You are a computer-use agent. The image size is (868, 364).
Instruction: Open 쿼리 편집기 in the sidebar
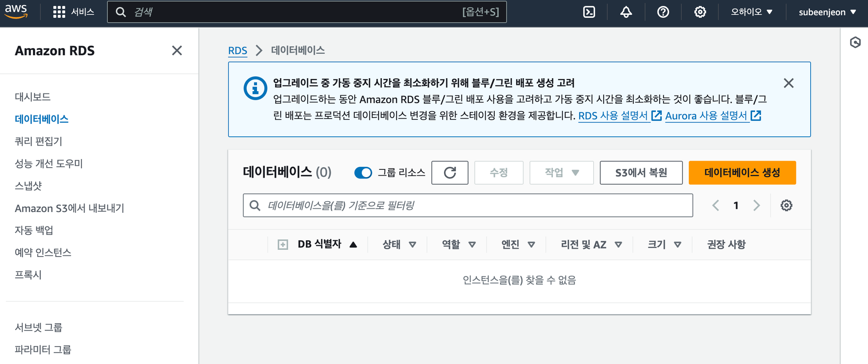(39, 141)
